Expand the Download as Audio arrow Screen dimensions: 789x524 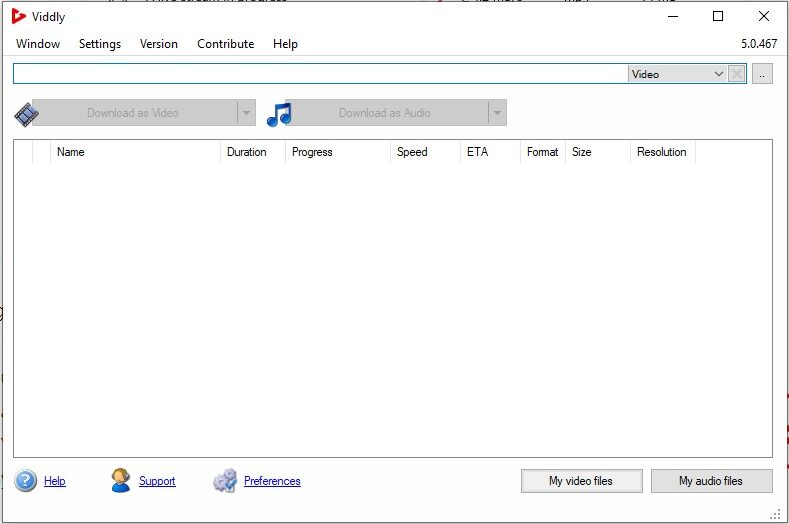pos(496,113)
